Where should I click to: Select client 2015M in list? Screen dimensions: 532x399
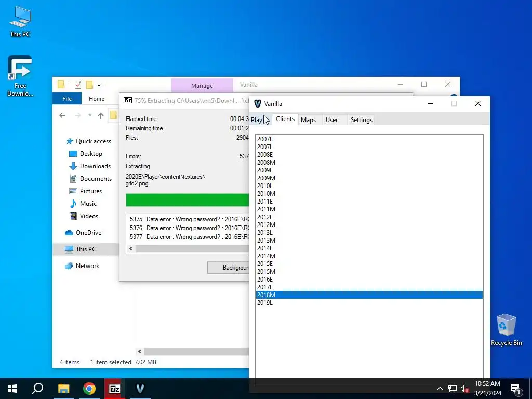click(x=369, y=272)
